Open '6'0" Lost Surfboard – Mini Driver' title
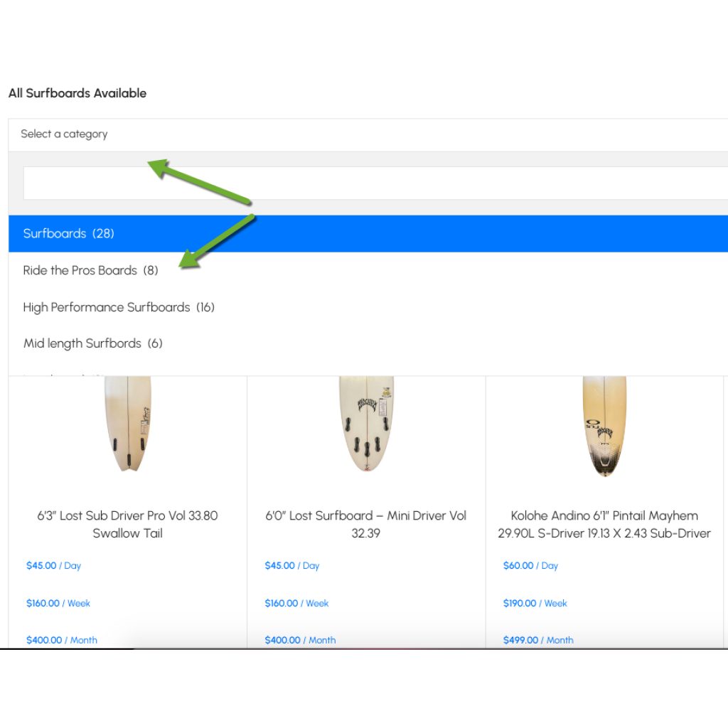 coord(366,524)
